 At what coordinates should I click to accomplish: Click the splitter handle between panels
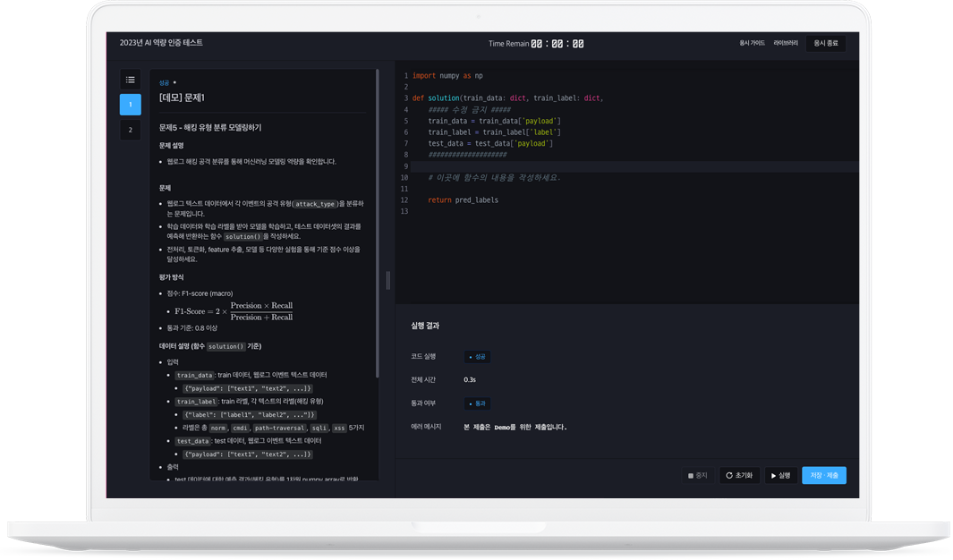[387, 280]
